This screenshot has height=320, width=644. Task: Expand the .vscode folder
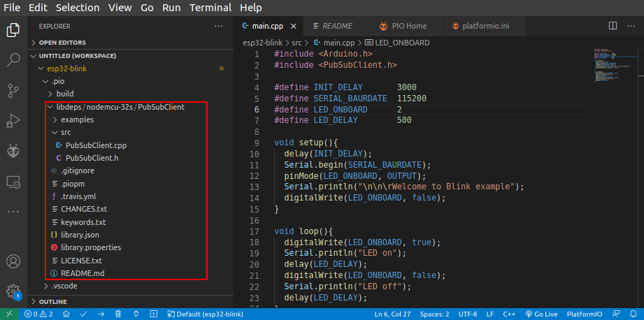(x=131, y=286)
